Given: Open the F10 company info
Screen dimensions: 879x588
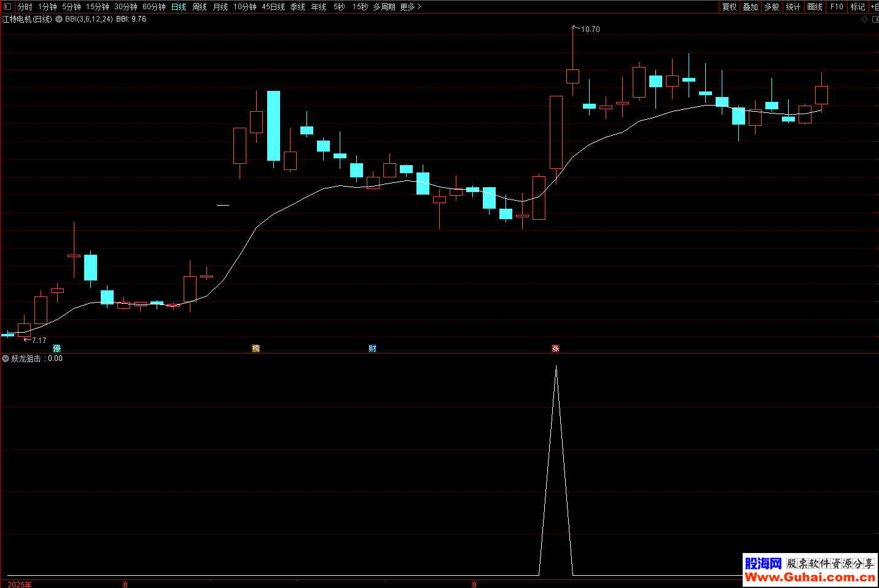Looking at the screenshot, I should pyautogui.click(x=837, y=7).
